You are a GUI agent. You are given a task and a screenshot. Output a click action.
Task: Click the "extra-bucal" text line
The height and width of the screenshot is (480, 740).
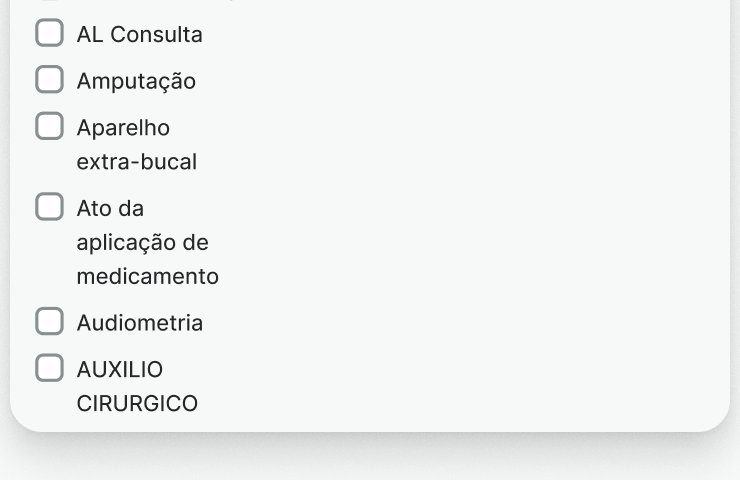pyautogui.click(x=136, y=162)
